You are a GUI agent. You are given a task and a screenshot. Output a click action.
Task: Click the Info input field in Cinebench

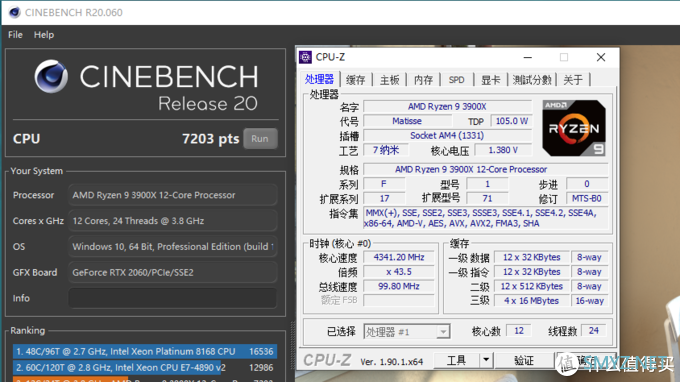pyautogui.click(x=172, y=298)
